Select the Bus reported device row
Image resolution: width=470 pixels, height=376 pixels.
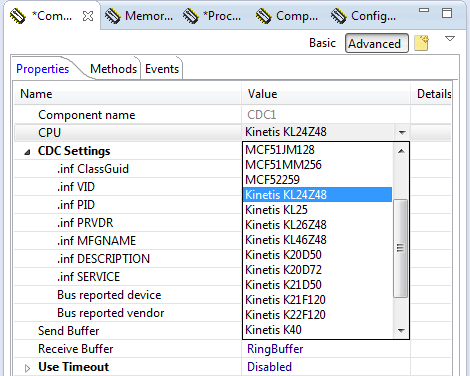point(127,295)
